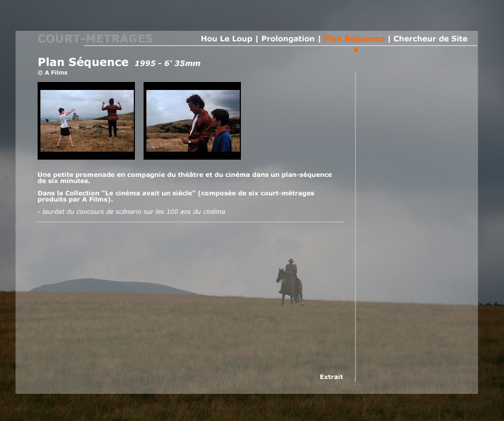Image resolution: width=504 pixels, height=421 pixels.
Task: Open the Chercheur de Site page
Action: pos(431,39)
